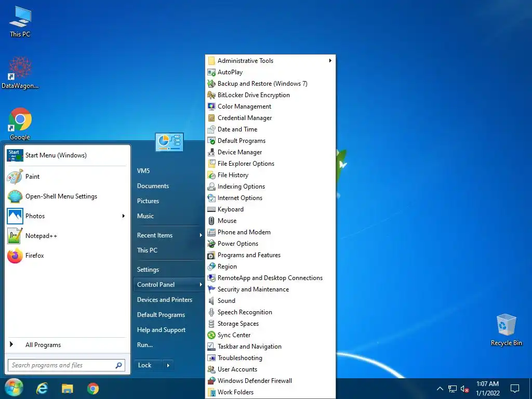Expand the Photos submenu arrow

coord(124,216)
